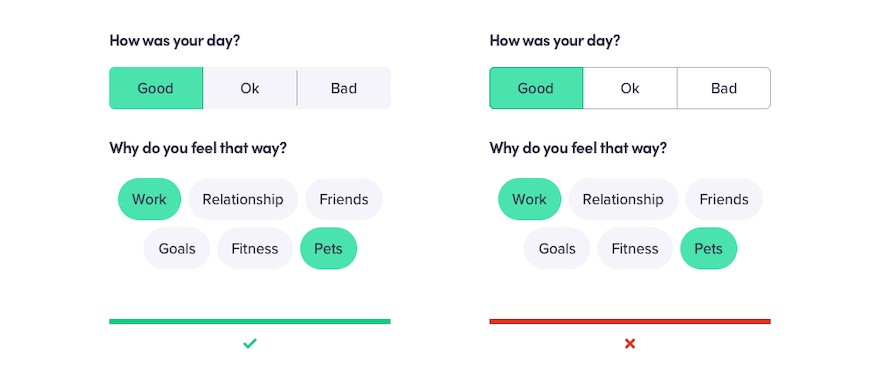Toggle the left Relationship chip

243,199
